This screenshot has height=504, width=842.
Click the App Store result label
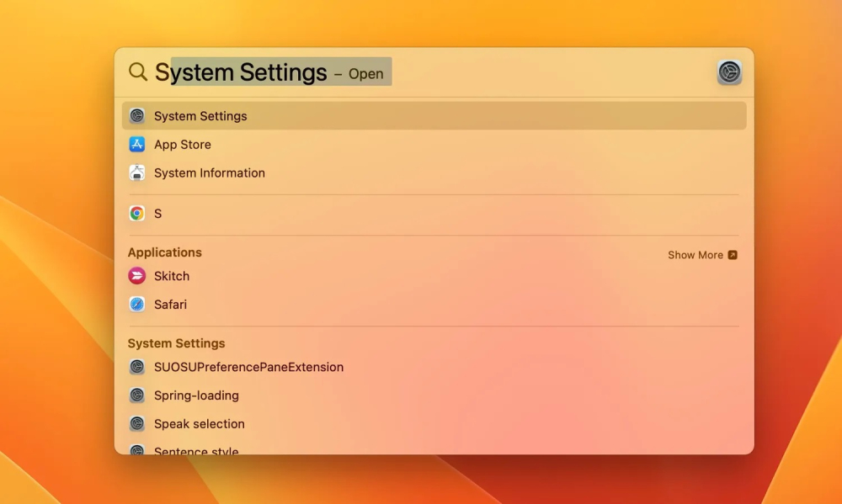[183, 145]
